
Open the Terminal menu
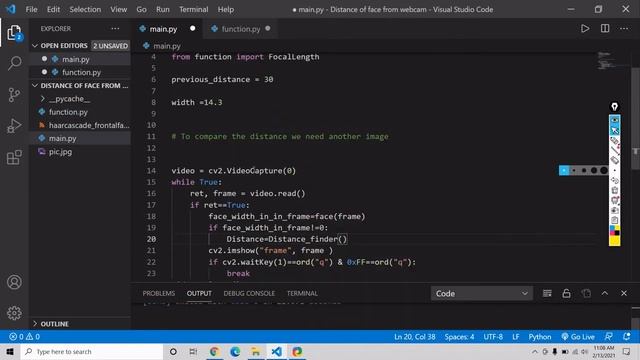193,9
